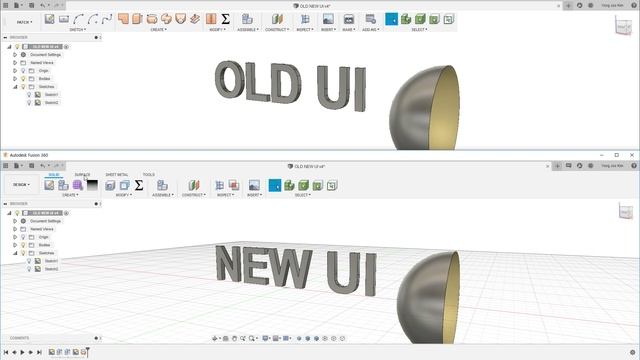Image resolution: width=640 pixels, height=360 pixels.
Task: Click Insert image icon in bottom window
Action: 254,185
